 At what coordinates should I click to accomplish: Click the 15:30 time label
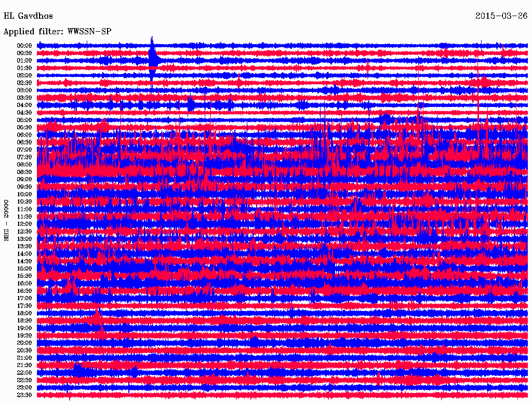coord(24,276)
